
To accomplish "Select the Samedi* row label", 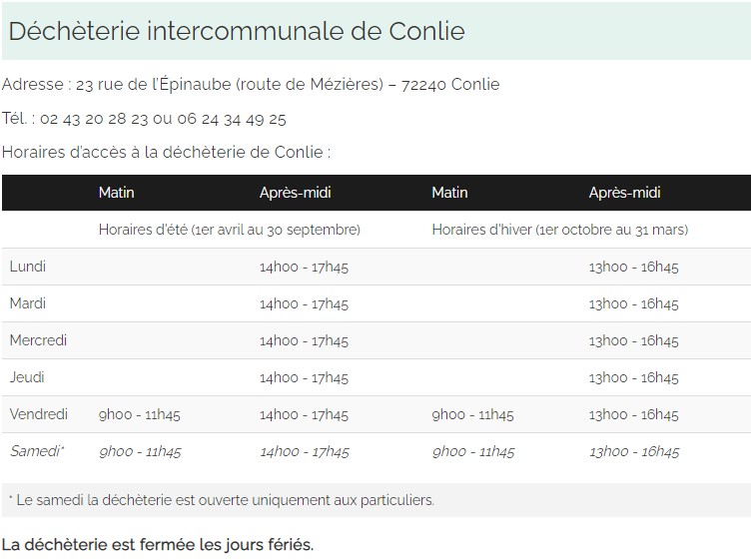I will point(37,451).
